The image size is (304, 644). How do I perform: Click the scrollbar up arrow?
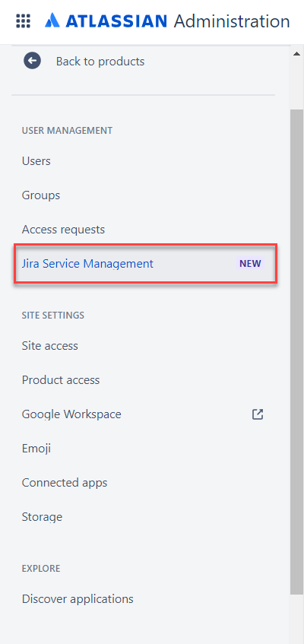coord(296,54)
